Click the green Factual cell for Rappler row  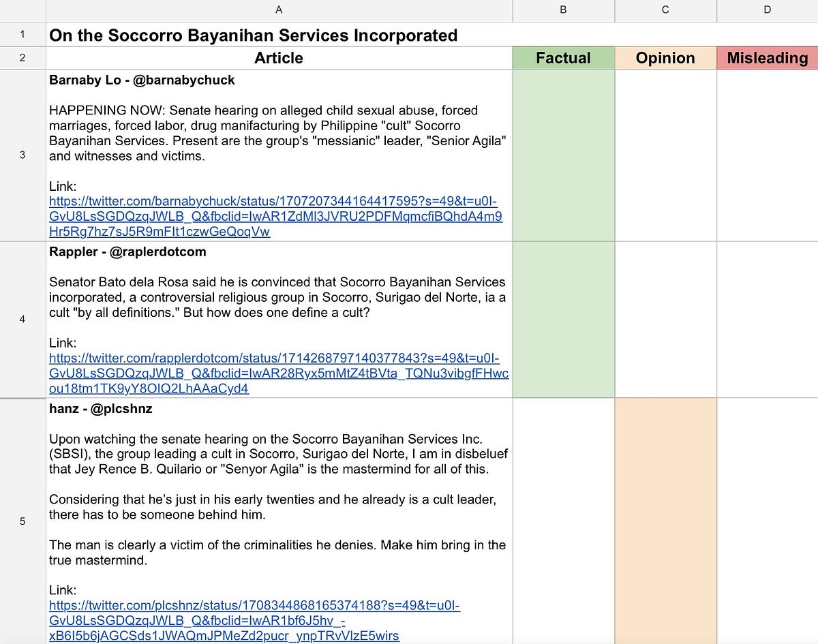(564, 319)
